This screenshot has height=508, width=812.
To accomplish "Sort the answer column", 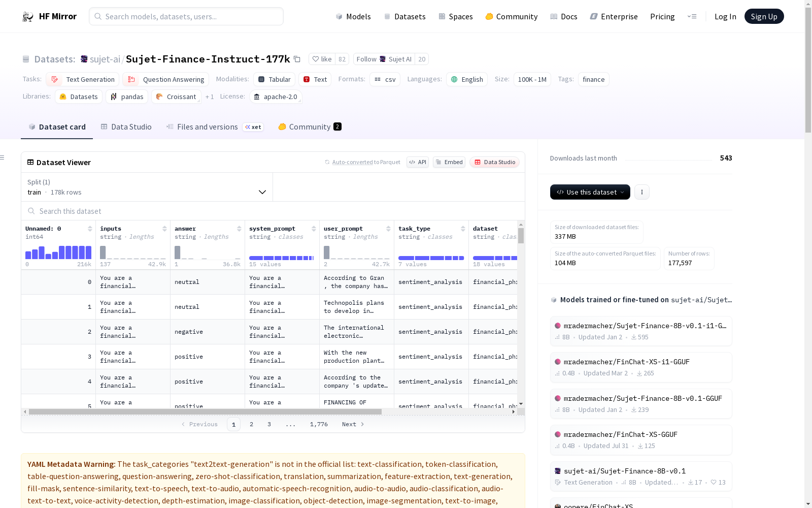I will click(x=239, y=229).
